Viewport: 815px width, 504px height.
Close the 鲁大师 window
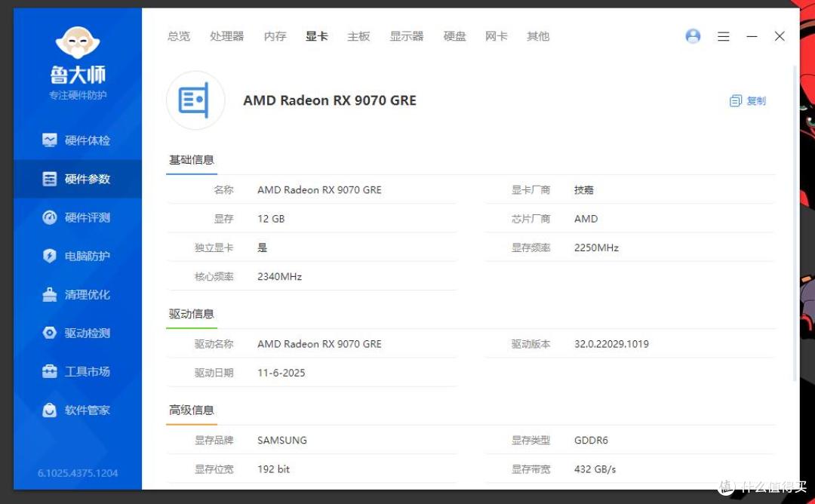(780, 36)
